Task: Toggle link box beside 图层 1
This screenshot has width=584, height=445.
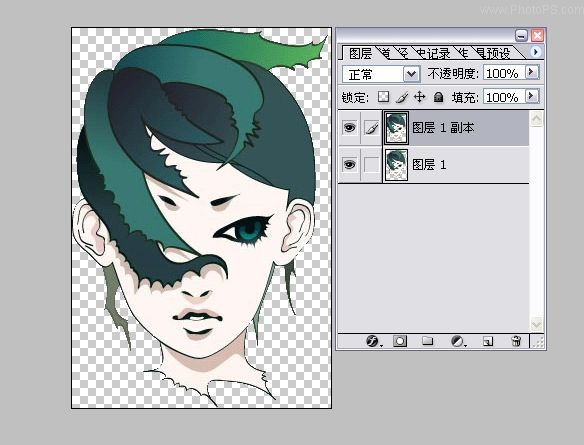Action: tap(371, 164)
